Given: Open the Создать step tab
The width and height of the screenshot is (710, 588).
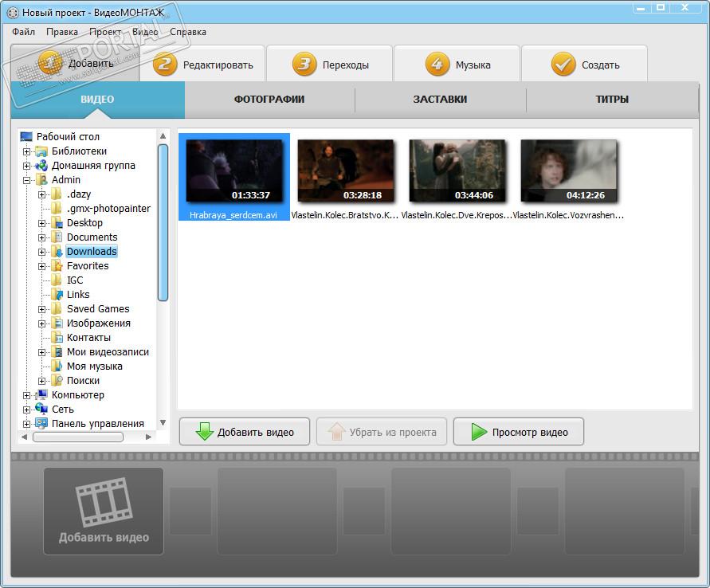Looking at the screenshot, I should [x=585, y=64].
